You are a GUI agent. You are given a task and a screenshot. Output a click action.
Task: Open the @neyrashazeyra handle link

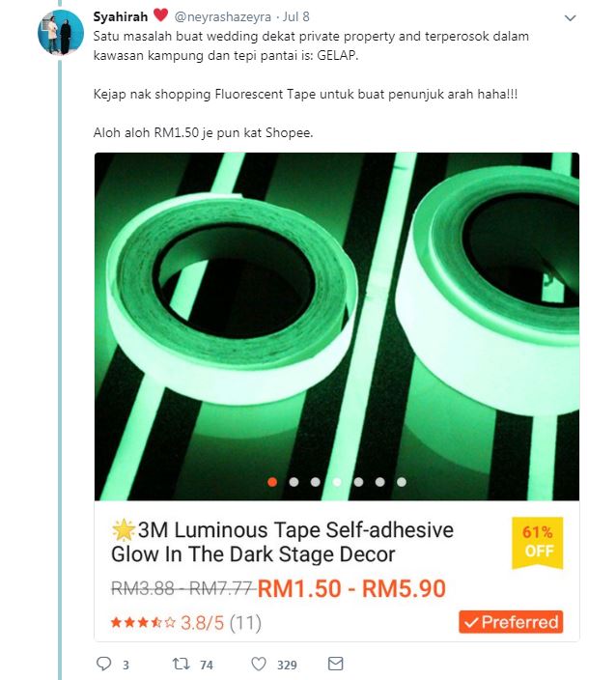pos(222,16)
